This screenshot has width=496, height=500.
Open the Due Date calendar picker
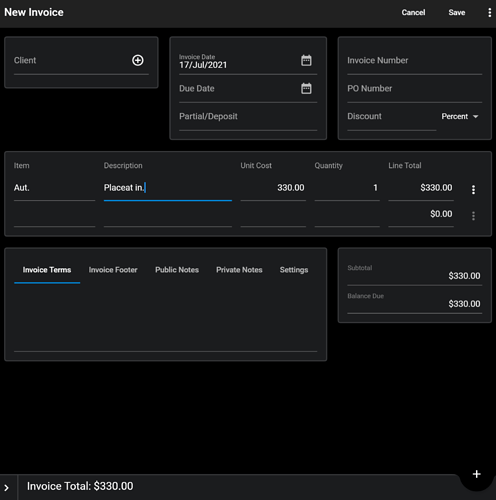click(306, 88)
